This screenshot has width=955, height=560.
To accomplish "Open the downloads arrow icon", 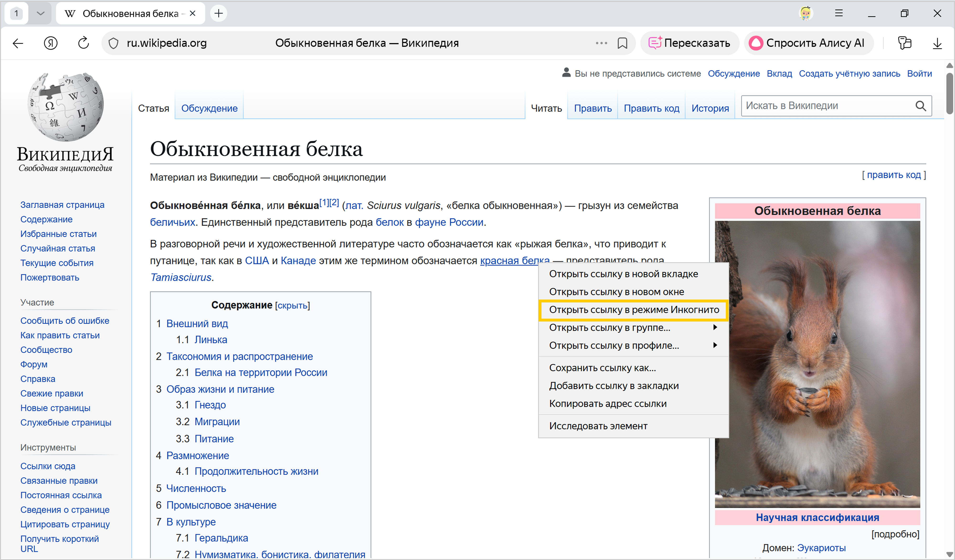I will tap(937, 43).
